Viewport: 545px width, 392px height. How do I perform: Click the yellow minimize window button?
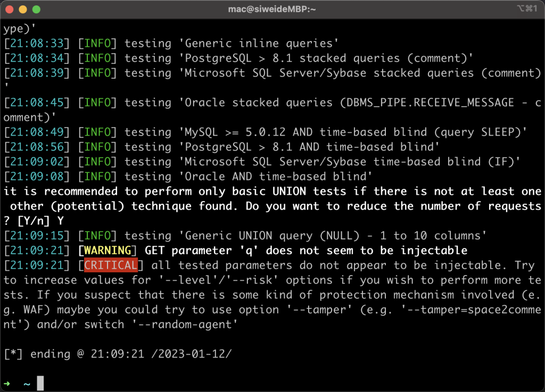click(x=23, y=10)
